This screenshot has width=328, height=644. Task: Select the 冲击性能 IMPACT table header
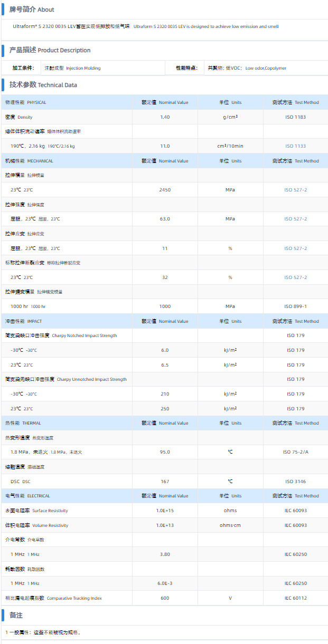[x=23, y=321]
